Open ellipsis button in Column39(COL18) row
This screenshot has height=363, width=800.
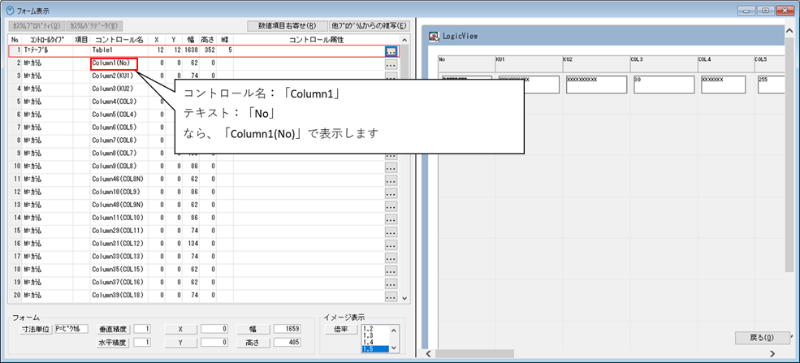391,296
